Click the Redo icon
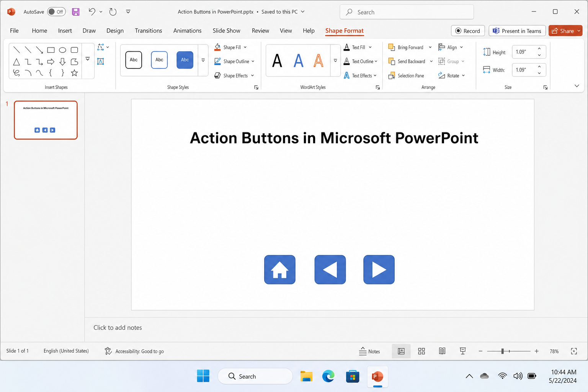The height and width of the screenshot is (392, 588). tap(113, 12)
